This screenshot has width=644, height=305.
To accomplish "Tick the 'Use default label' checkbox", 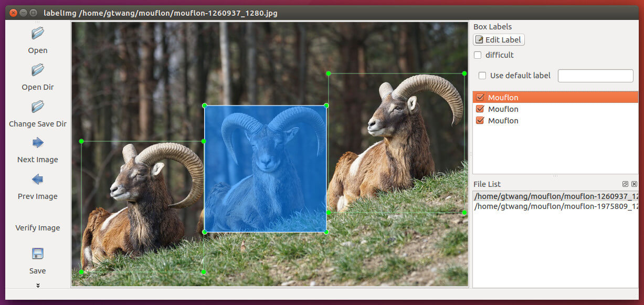I will (x=482, y=76).
